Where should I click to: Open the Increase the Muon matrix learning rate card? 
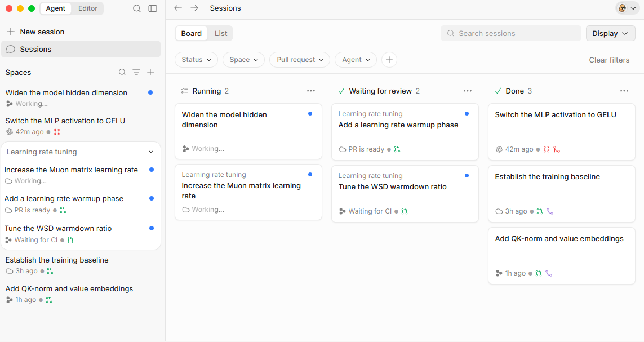point(248,192)
